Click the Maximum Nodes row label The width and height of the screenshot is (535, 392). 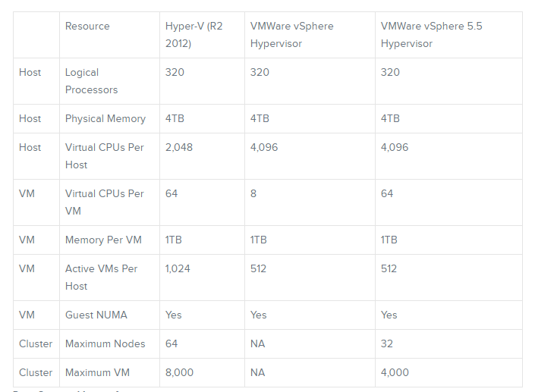coord(105,343)
